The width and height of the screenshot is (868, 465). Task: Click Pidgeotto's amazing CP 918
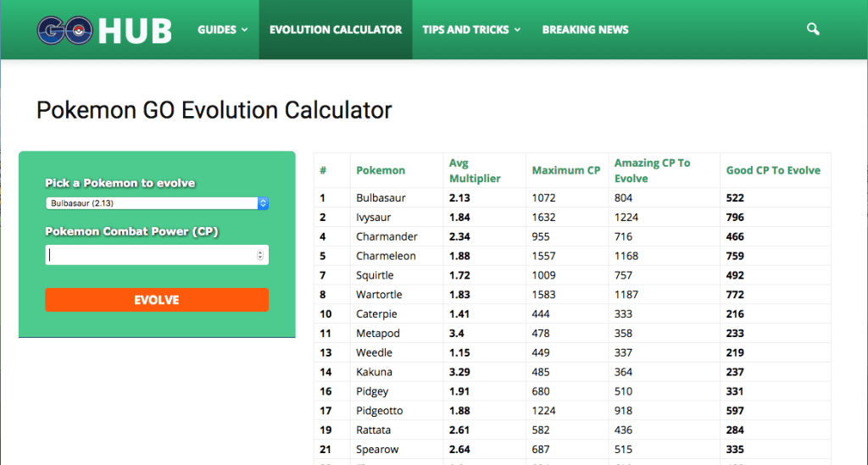pyautogui.click(x=623, y=411)
